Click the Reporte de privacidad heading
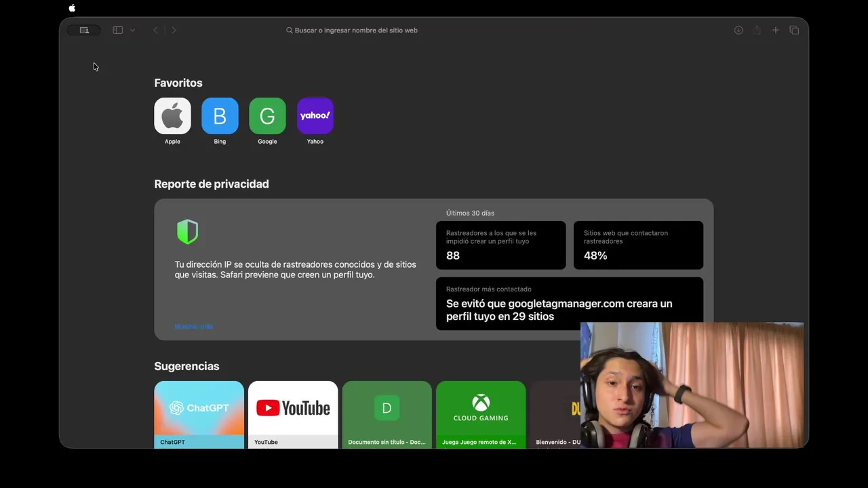Viewport: 868px width, 488px height. pyautogui.click(x=212, y=184)
